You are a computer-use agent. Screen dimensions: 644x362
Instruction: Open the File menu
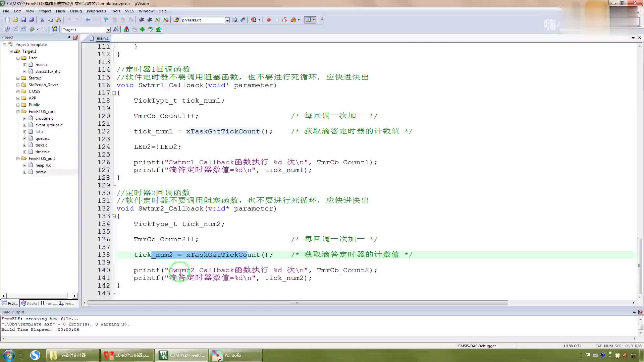tap(6, 11)
